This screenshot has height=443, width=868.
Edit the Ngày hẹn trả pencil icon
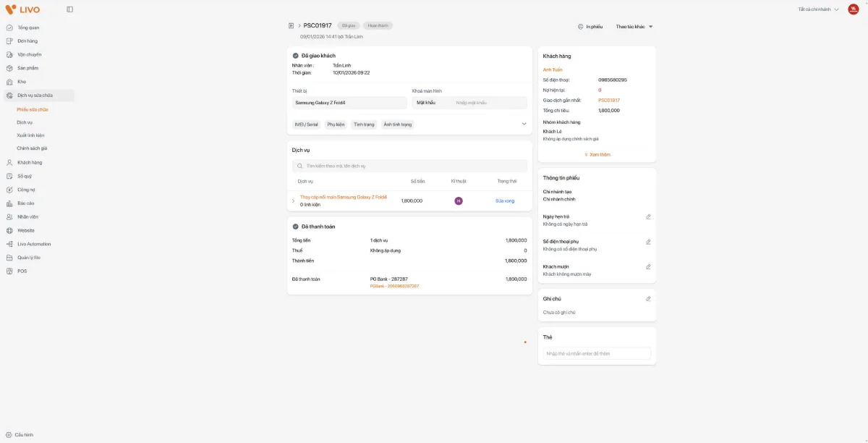(648, 216)
